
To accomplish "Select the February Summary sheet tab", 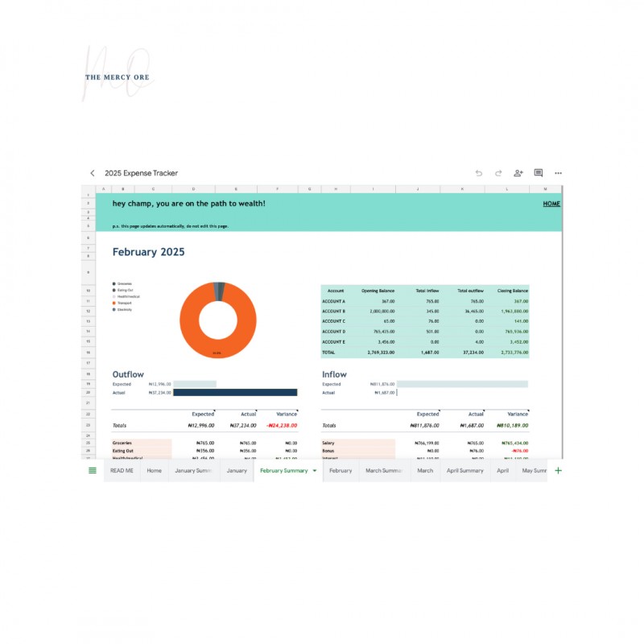I will point(284,470).
